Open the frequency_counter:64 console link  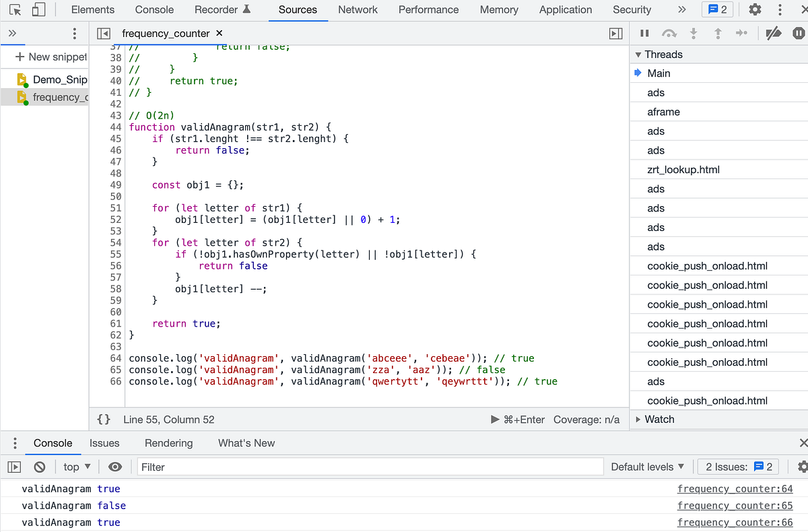[x=735, y=488]
